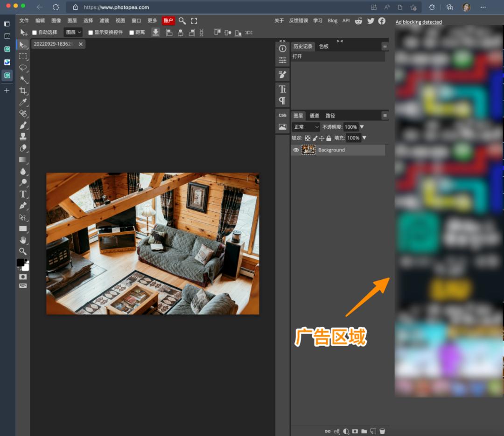
Task: Toggle the 显示变换控件 checkbox
Action: point(91,33)
